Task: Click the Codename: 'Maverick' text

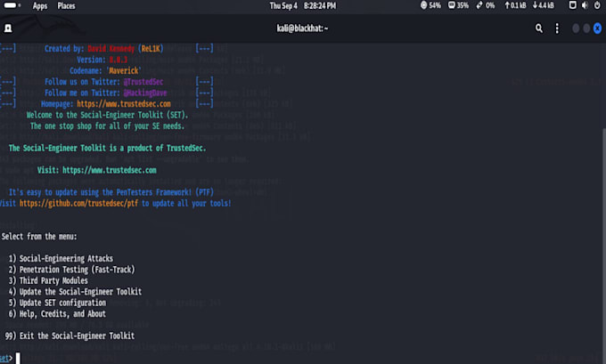Action: point(105,70)
